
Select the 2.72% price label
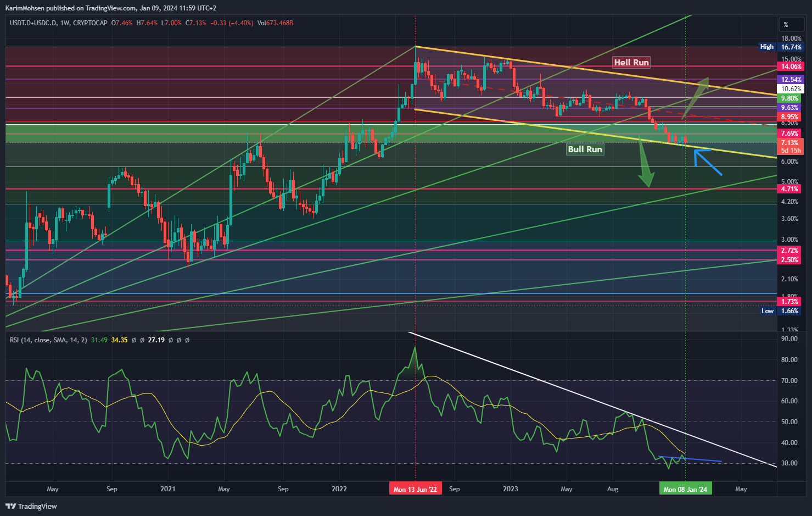pos(789,251)
